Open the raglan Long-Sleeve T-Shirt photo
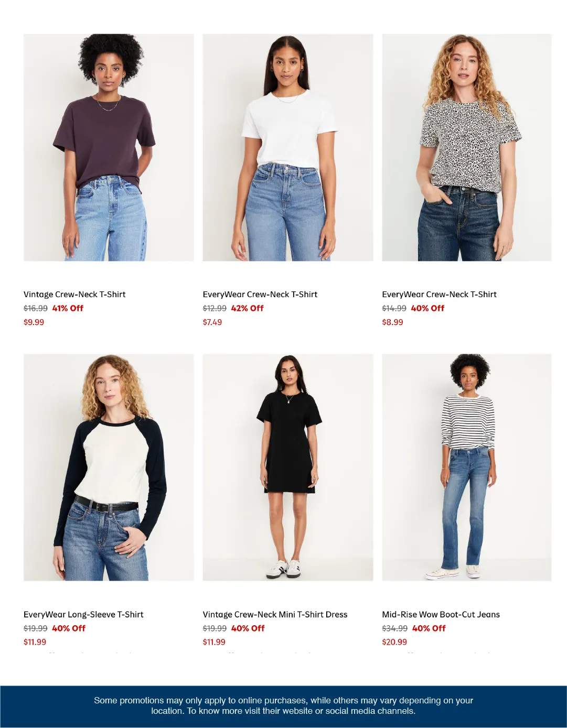567x728 pixels. point(109,467)
